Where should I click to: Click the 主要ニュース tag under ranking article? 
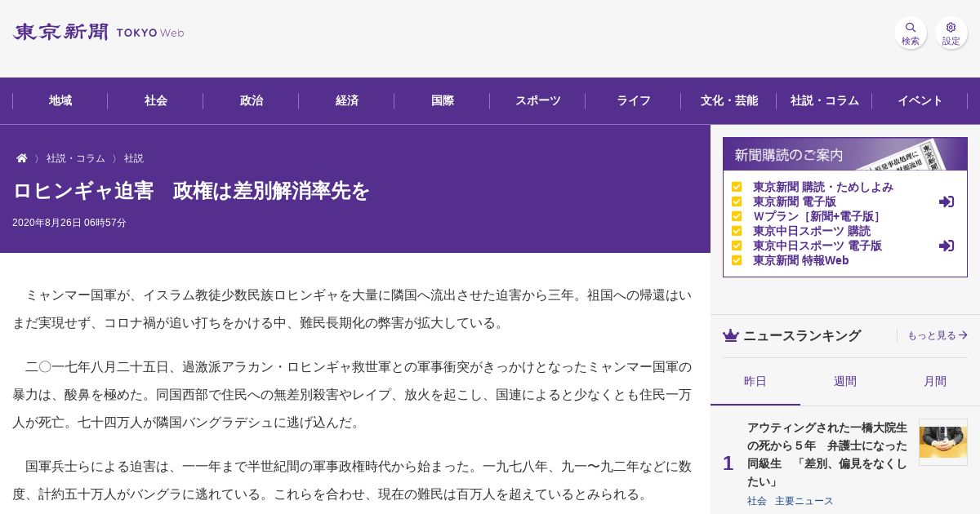click(x=804, y=501)
